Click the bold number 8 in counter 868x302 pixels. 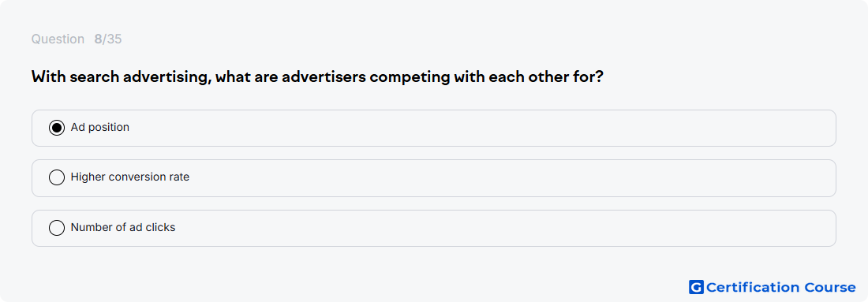coord(98,39)
